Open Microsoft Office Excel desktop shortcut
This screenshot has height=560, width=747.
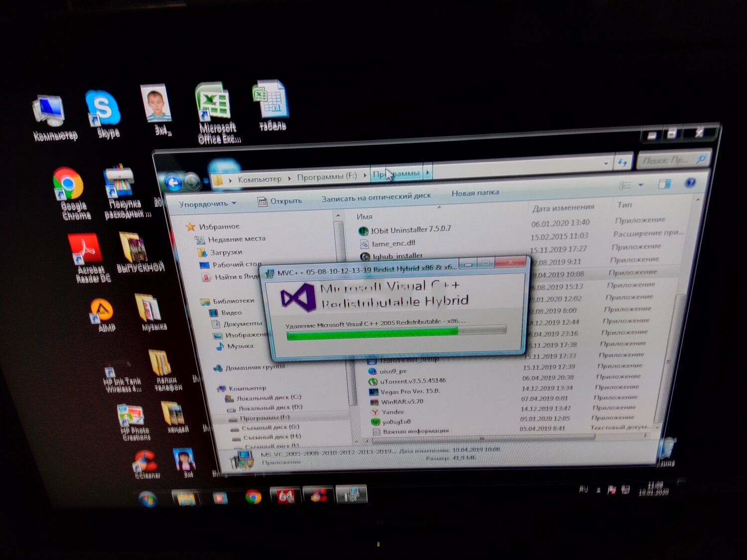pyautogui.click(x=215, y=114)
